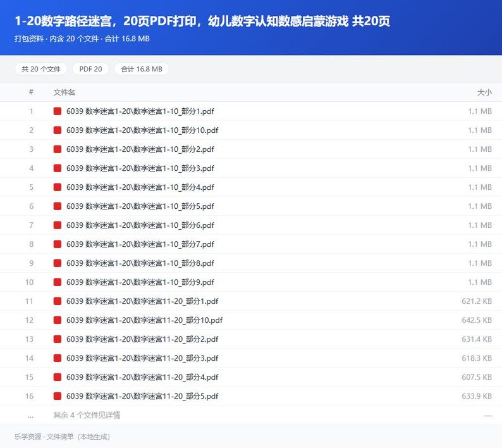This screenshot has height=448, width=502.
Task: Click the 621.2 KB size value
Action: [x=477, y=301]
